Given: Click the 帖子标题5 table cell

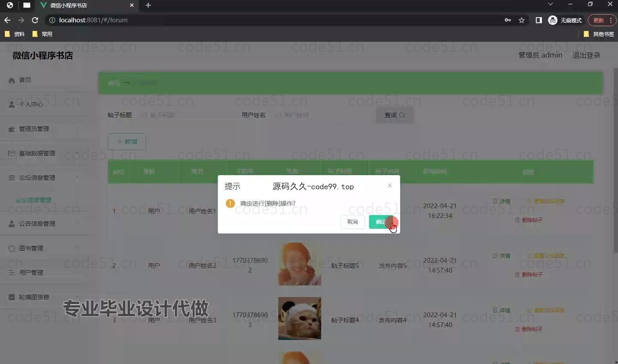Looking at the screenshot, I should [345, 266].
